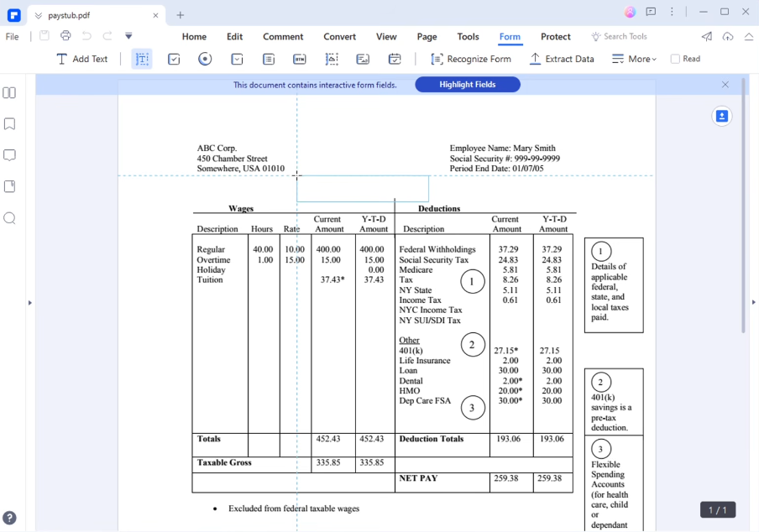
Task: Open the search panel in sidebar
Action: [x=9, y=219]
